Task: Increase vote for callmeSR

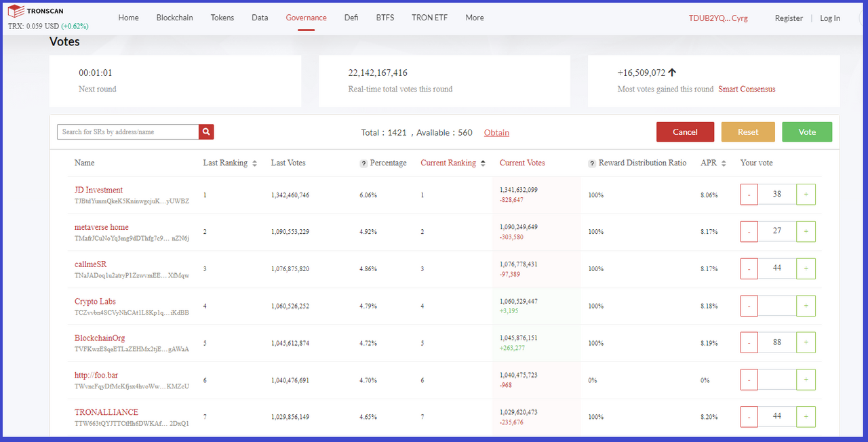Action: 806,268
